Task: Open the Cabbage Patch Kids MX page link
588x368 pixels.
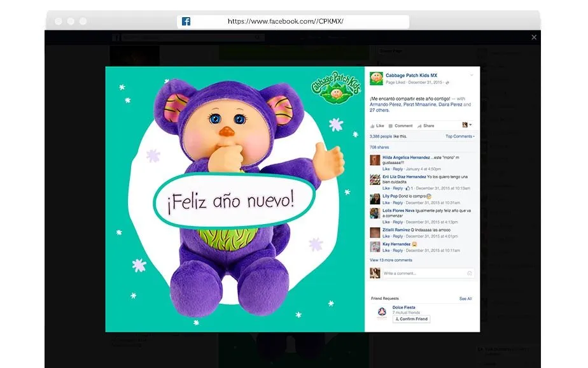Action: point(411,75)
